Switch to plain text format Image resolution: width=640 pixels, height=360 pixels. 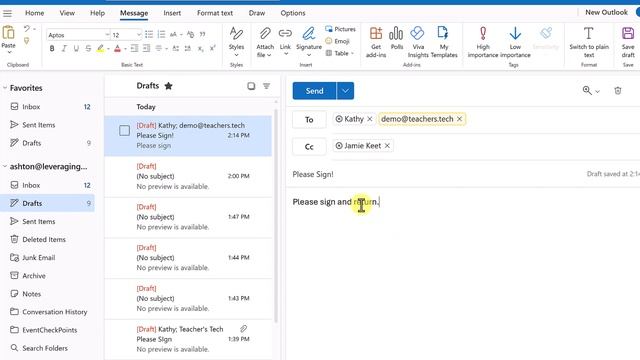(589, 42)
